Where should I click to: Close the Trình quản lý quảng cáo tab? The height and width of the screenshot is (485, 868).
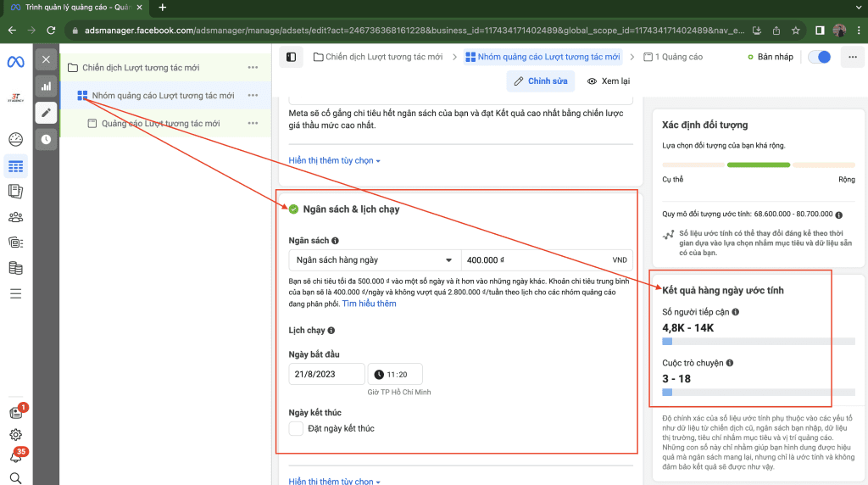pyautogui.click(x=140, y=7)
